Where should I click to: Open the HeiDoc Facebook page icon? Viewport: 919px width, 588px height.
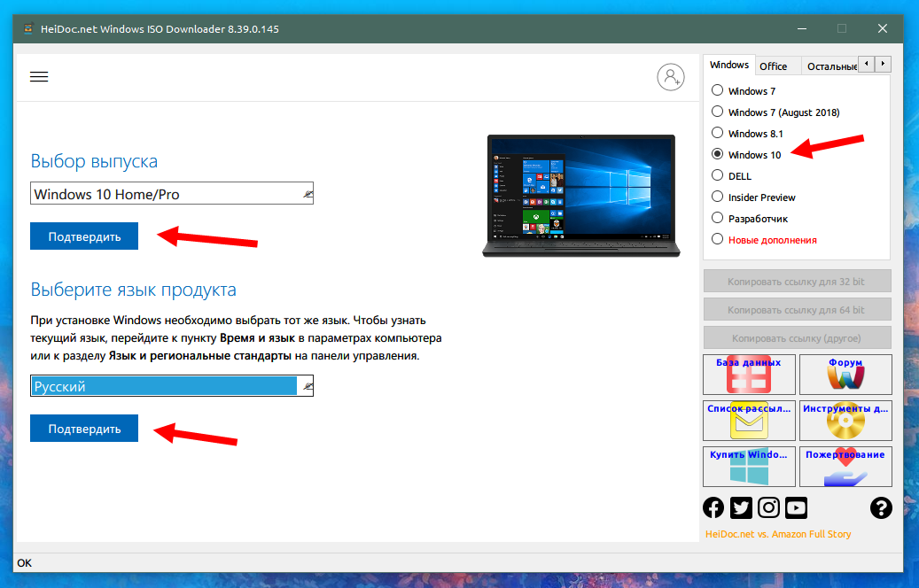713,507
